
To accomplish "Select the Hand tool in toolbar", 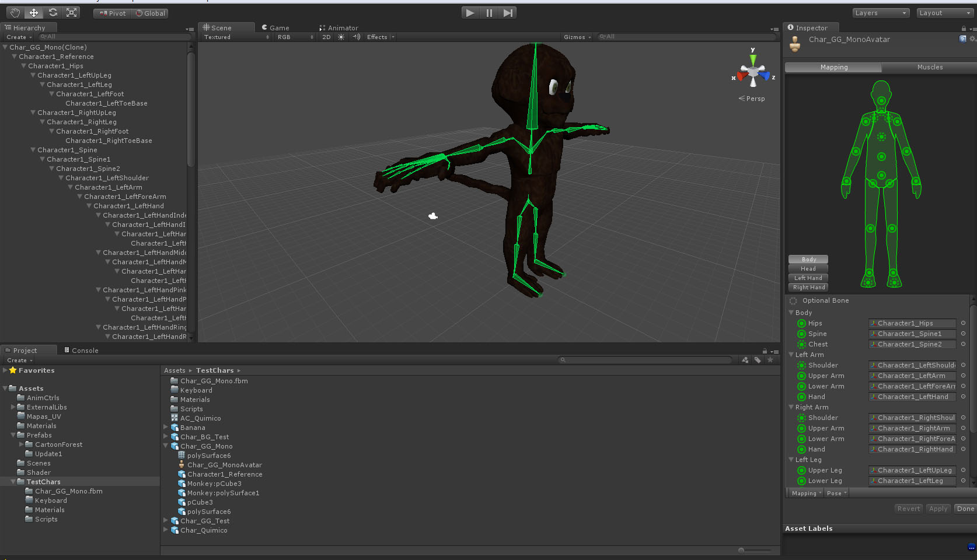I will (x=15, y=13).
